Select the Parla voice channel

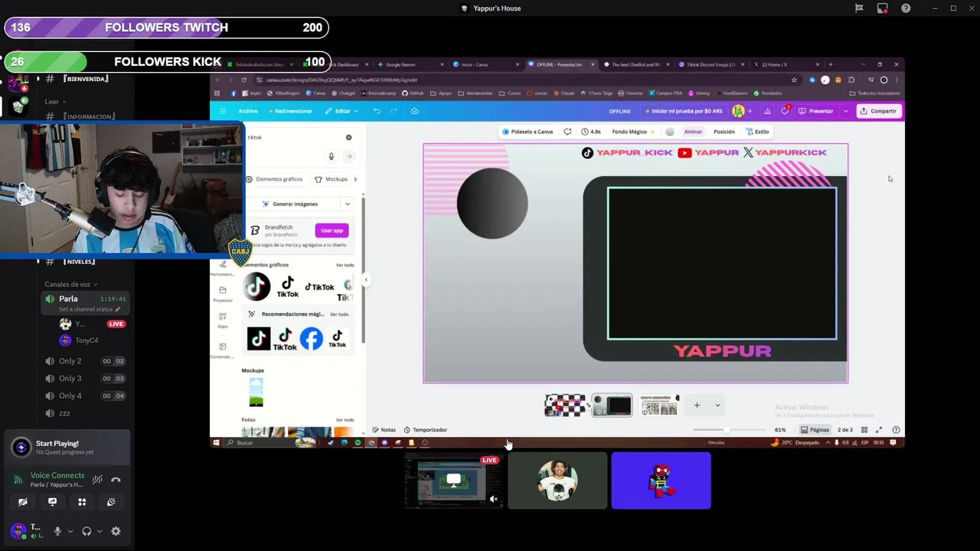point(86,303)
